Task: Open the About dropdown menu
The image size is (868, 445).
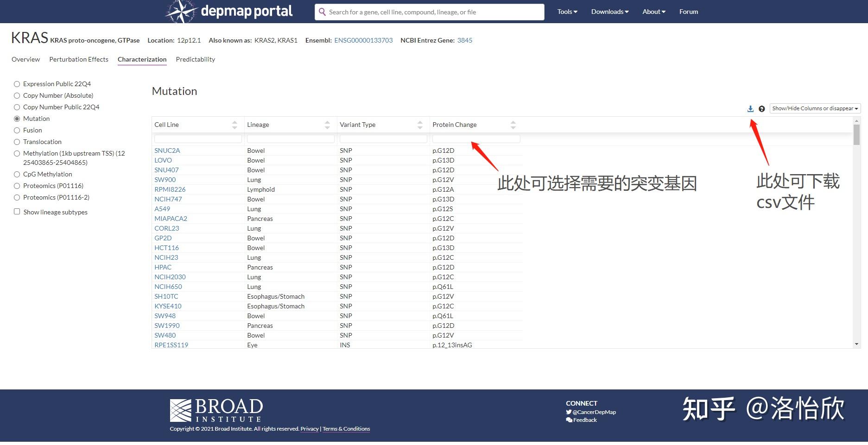Action: [x=654, y=12]
